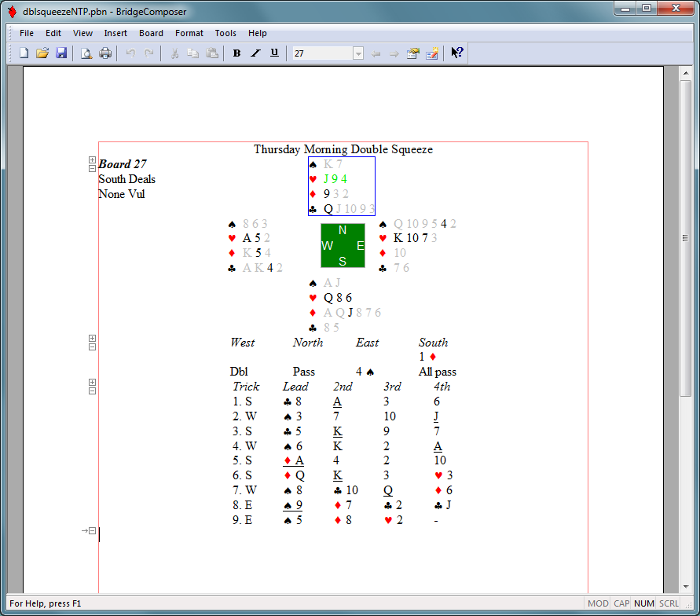The image size is (700, 616).
Task: Open the Help menu
Action: 257,33
